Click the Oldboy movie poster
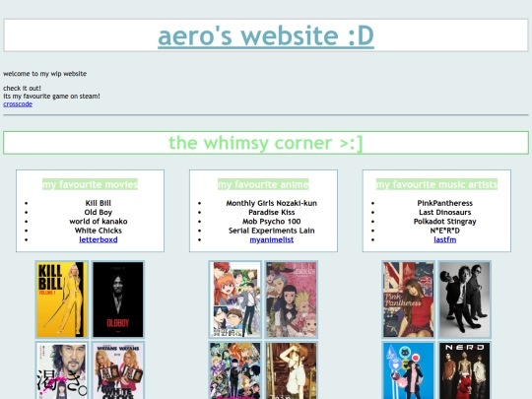This screenshot has height=399, width=532. [x=118, y=299]
